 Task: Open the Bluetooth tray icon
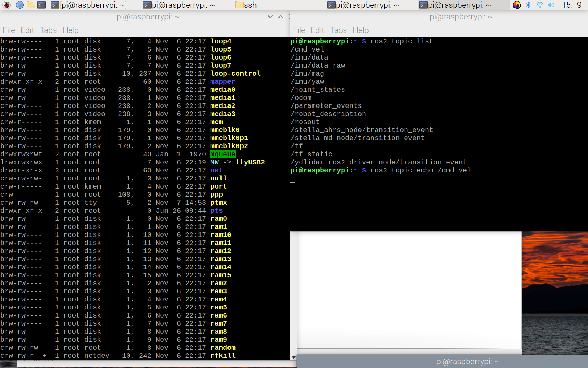[528, 5]
